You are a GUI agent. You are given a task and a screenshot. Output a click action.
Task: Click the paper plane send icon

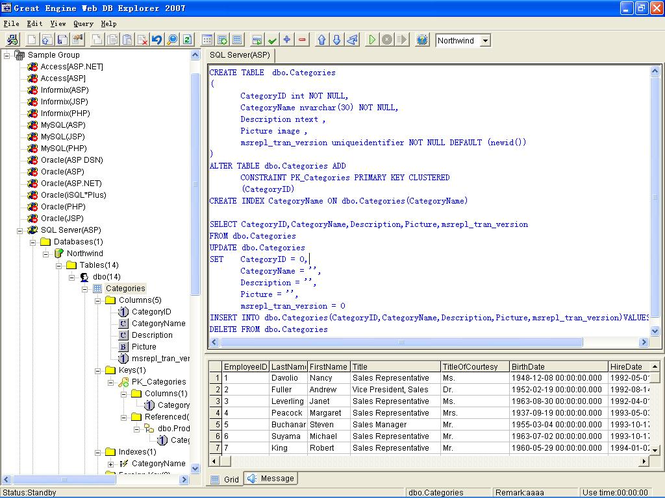(352, 40)
